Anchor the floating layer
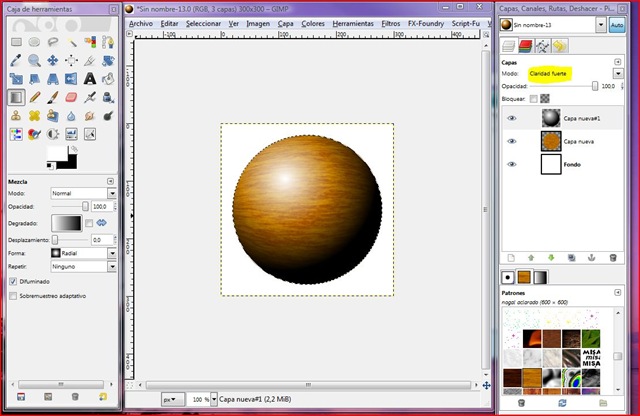The height and width of the screenshot is (416, 640). [x=590, y=257]
